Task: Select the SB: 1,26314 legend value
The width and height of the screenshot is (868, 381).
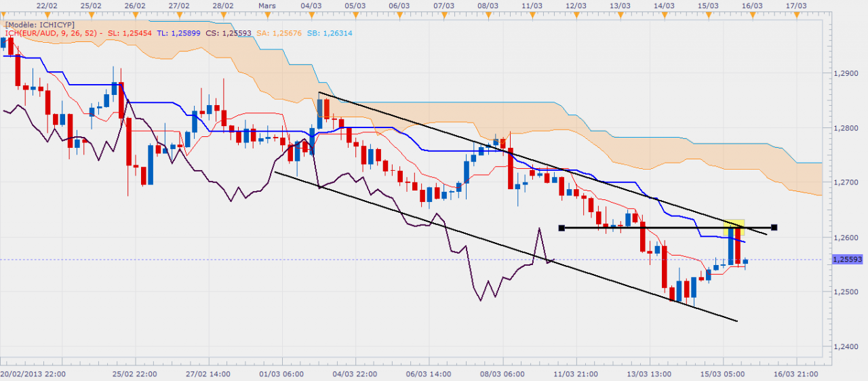Action: coord(329,33)
